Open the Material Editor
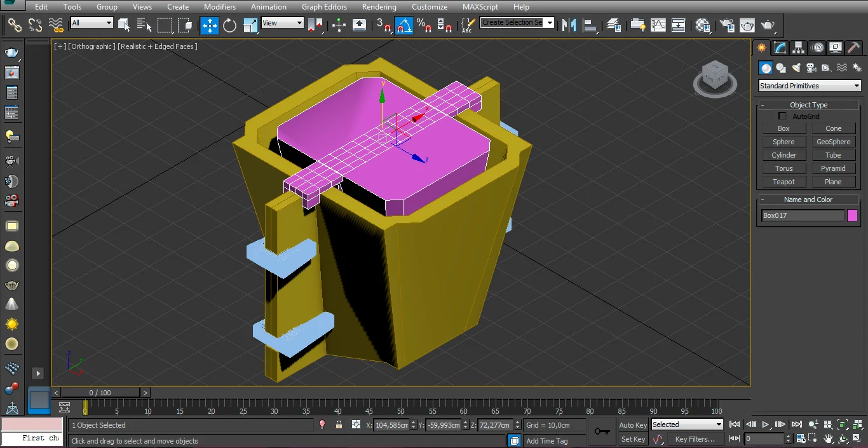The image size is (868, 448). tap(702, 25)
